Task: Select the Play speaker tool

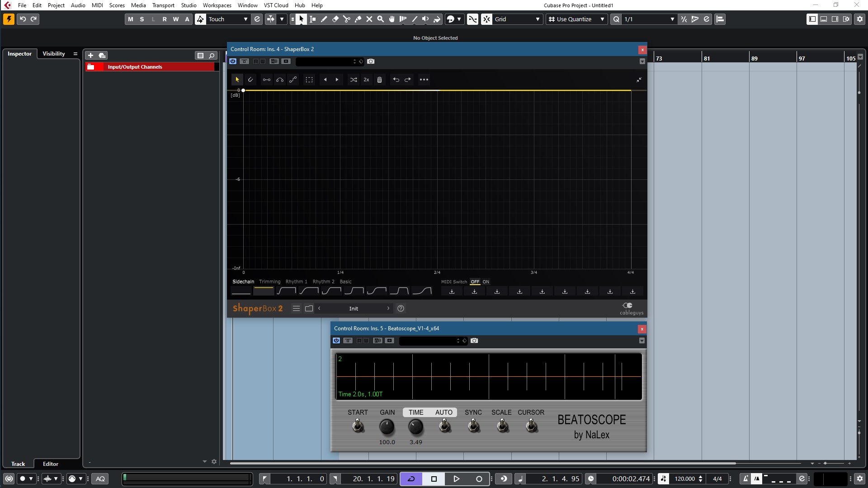Action: (425, 19)
